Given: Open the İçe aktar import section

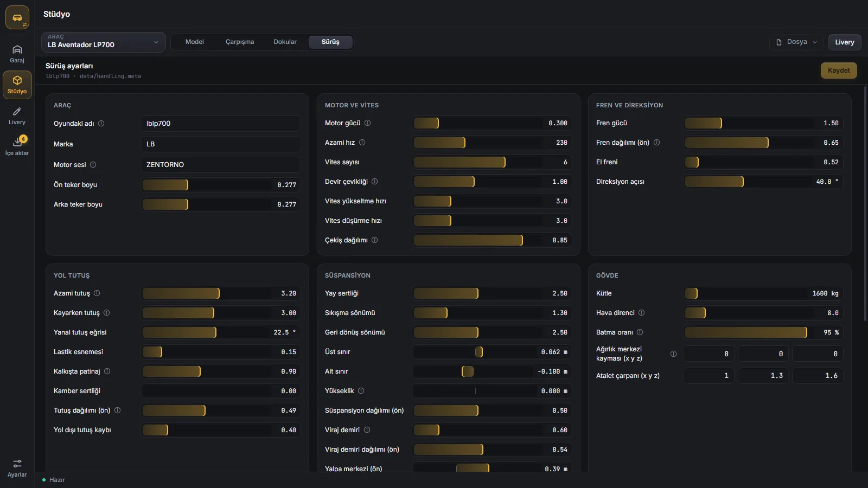Looking at the screenshot, I should (x=17, y=147).
